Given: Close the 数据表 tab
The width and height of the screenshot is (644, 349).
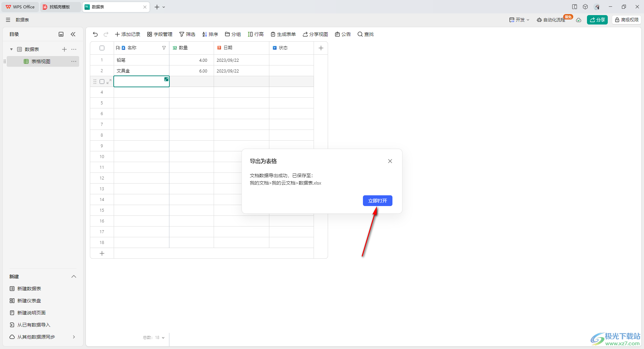Looking at the screenshot, I should click(x=145, y=7).
